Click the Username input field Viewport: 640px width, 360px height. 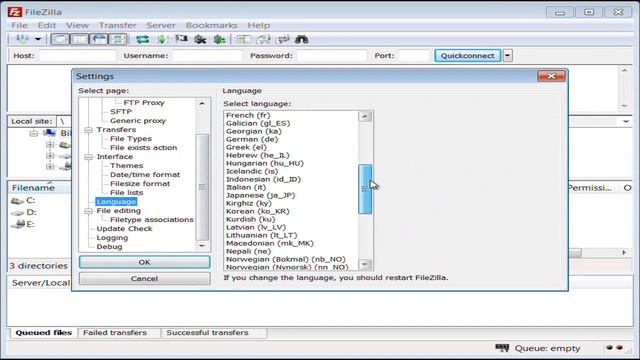point(207,56)
